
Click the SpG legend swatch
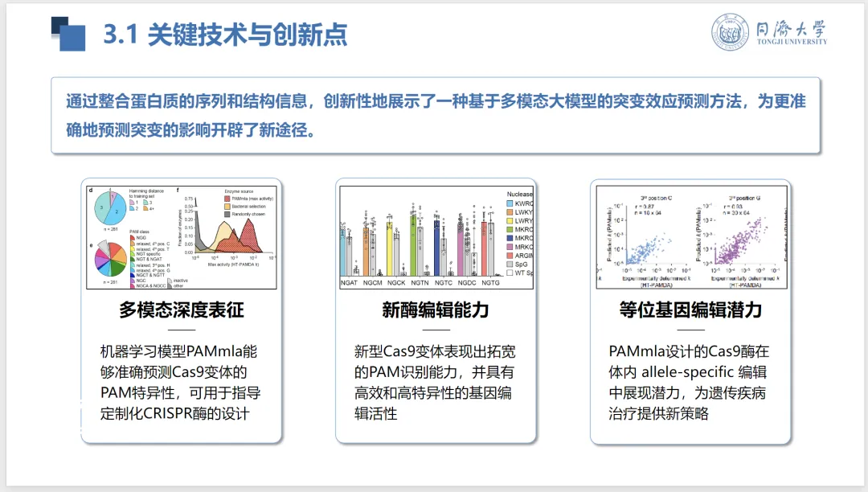click(510, 264)
